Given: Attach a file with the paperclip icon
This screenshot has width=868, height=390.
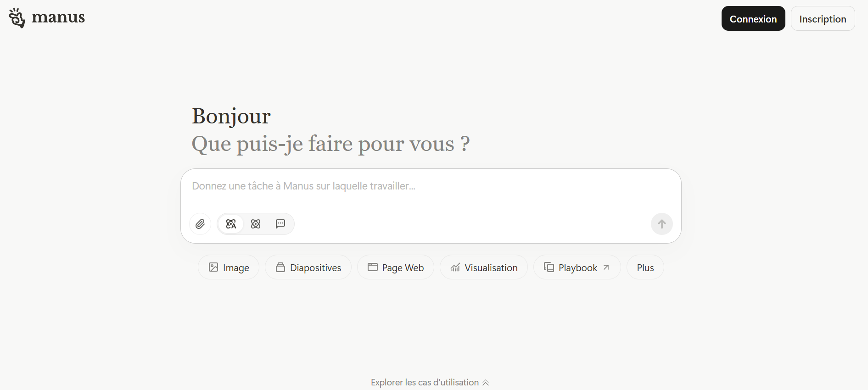Looking at the screenshot, I should click(x=200, y=224).
